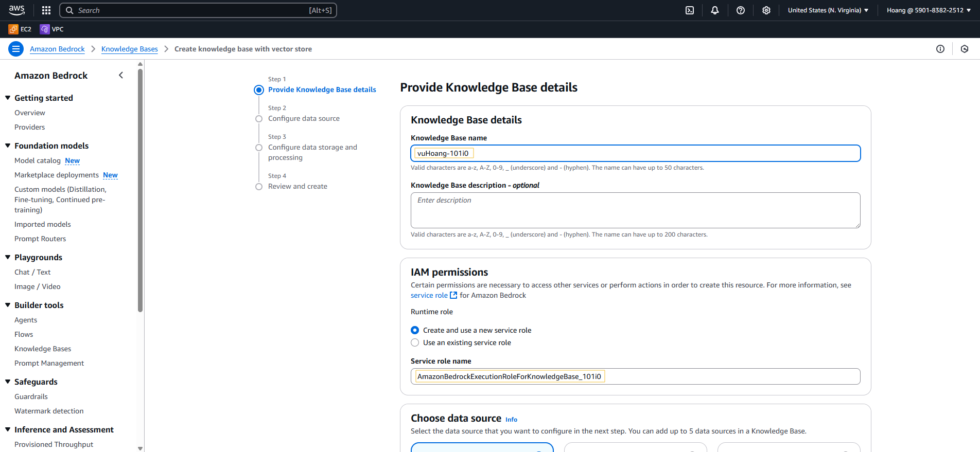Open Watermark detection in the sidebar
Screen dimensions: 980x452
[49, 411]
